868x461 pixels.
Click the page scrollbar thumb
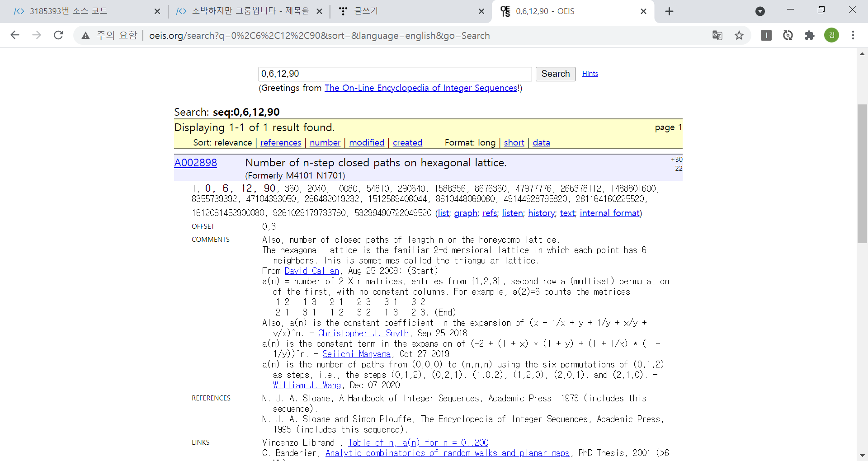(862, 174)
